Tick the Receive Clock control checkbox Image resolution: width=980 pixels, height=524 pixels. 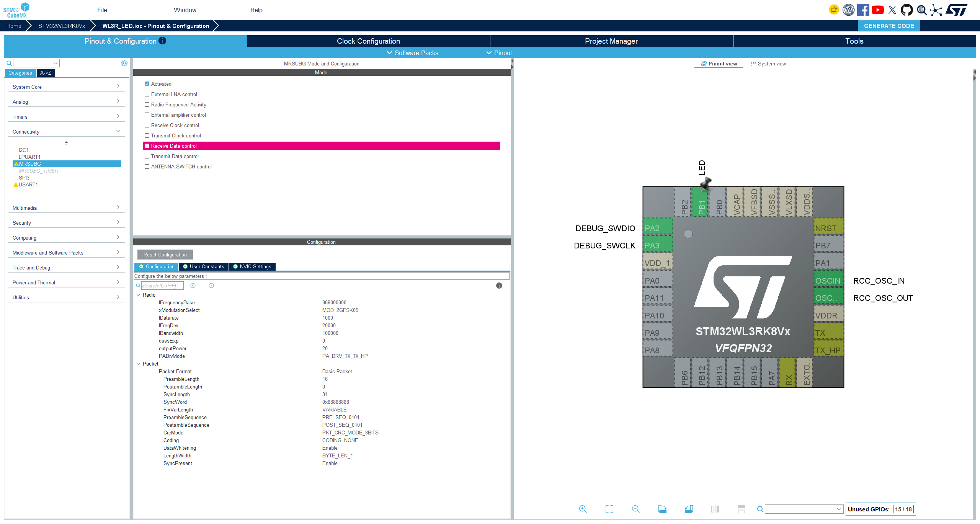(x=147, y=125)
